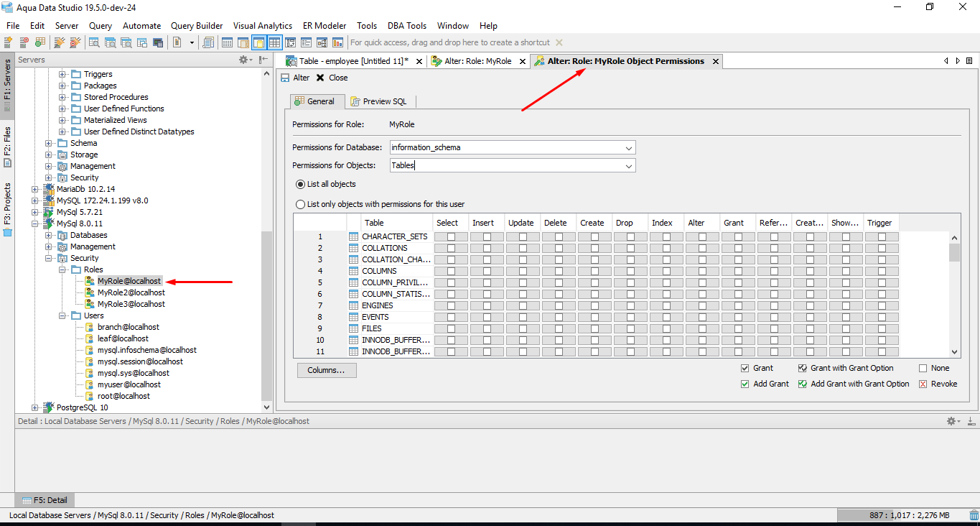Screen dimensions: 980x526
Task: Click the F5: Detail bottom tab
Action: tap(45, 500)
